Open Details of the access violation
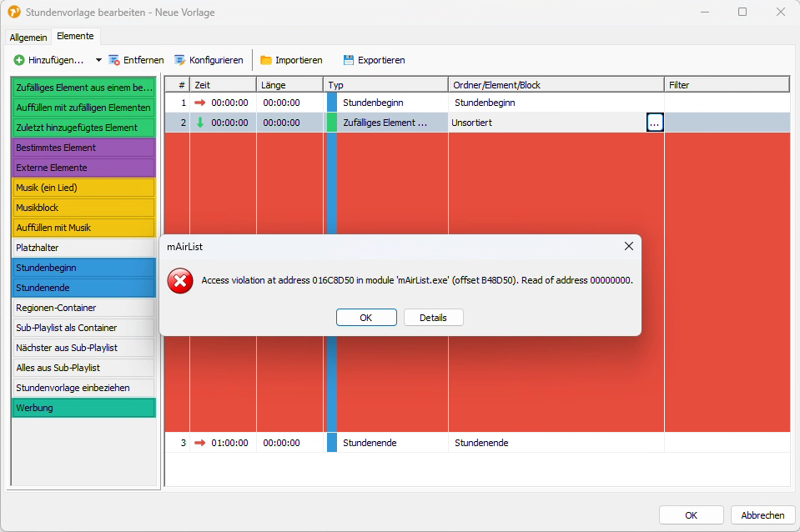Viewport: 800px width, 532px height. (x=433, y=318)
